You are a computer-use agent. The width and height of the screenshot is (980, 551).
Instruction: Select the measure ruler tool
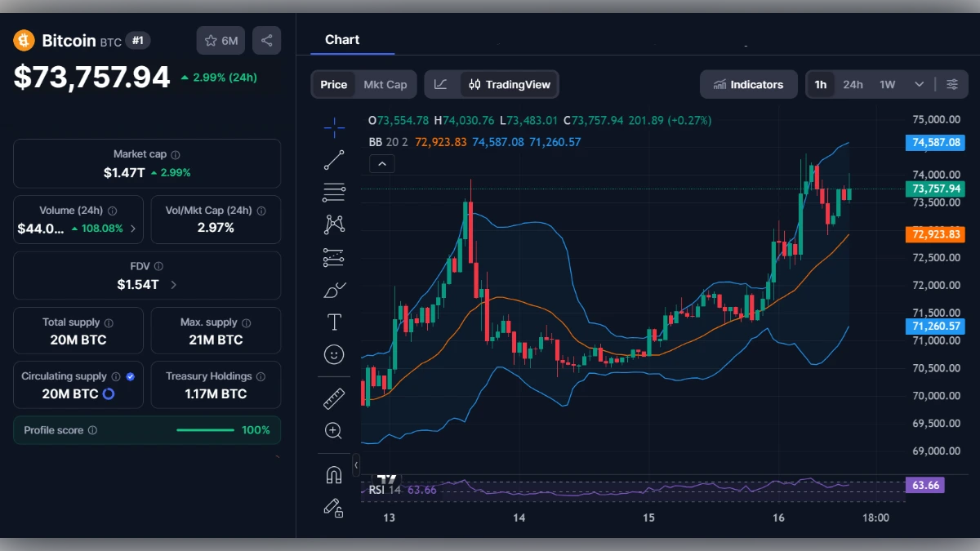pos(334,398)
